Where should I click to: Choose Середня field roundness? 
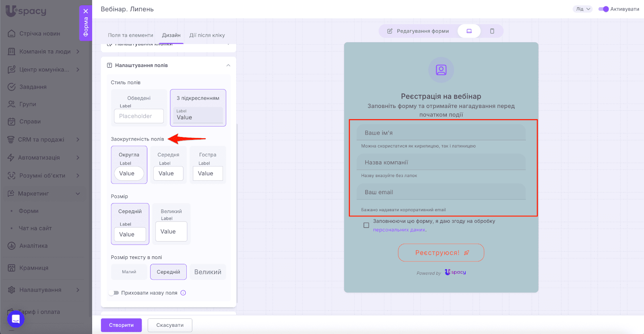(168, 165)
